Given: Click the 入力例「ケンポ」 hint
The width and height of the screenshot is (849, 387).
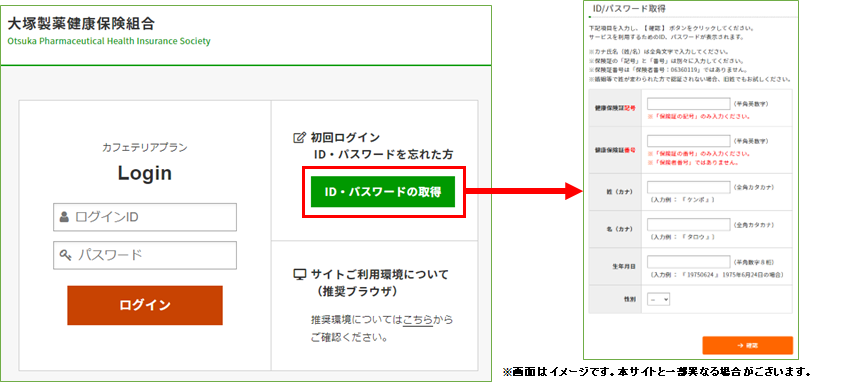Looking at the screenshot, I should point(683,200).
